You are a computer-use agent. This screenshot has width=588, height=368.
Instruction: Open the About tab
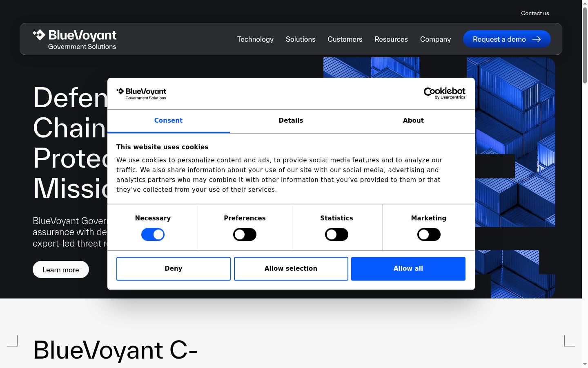[413, 121]
